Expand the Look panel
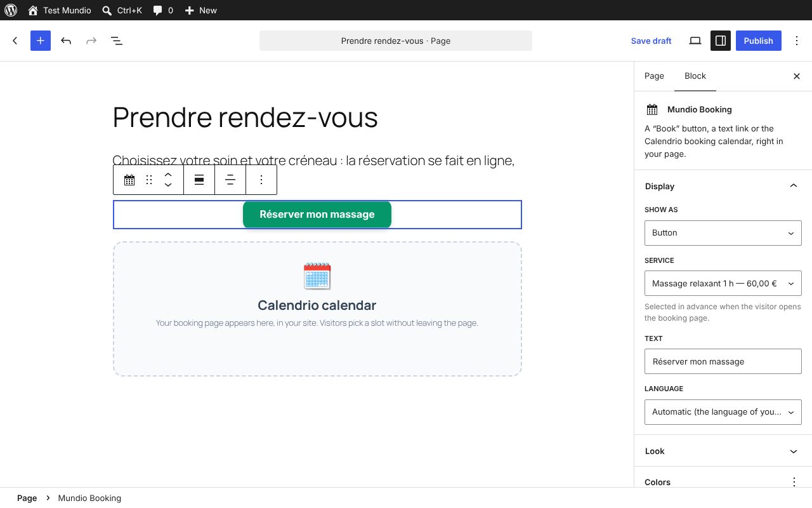Image resolution: width=812 pixels, height=508 pixels. (723, 451)
